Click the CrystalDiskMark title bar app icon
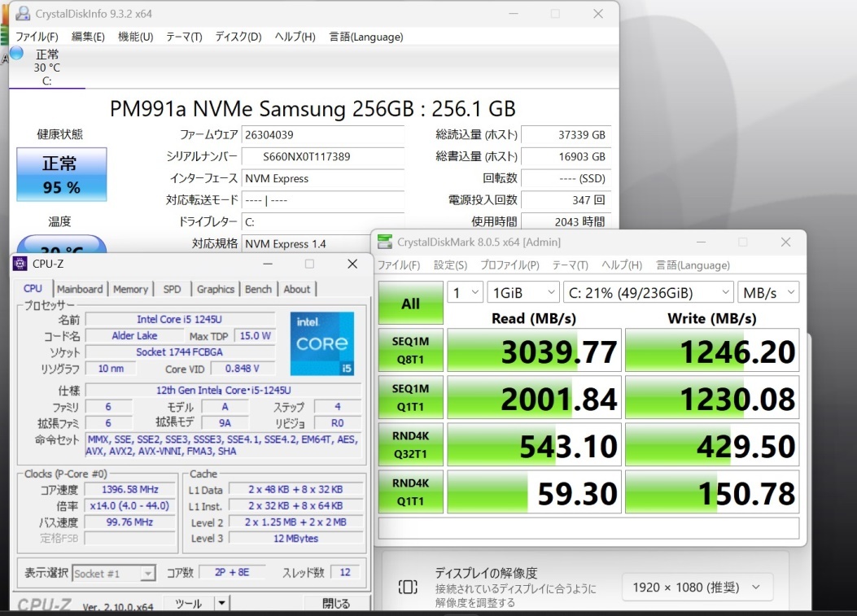857x616 pixels. [385, 242]
